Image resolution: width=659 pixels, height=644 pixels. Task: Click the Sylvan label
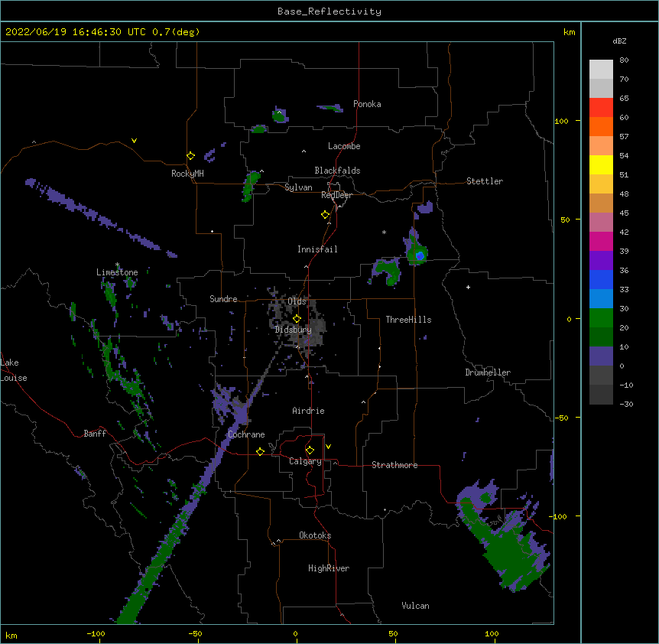click(298, 187)
